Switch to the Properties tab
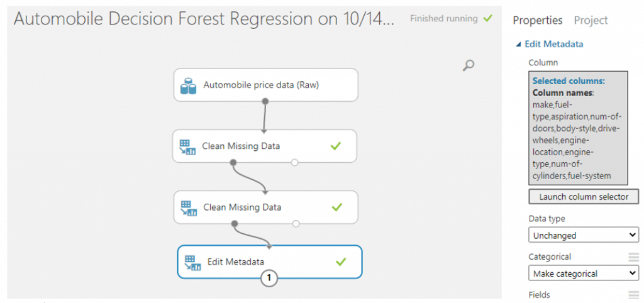 coord(538,20)
